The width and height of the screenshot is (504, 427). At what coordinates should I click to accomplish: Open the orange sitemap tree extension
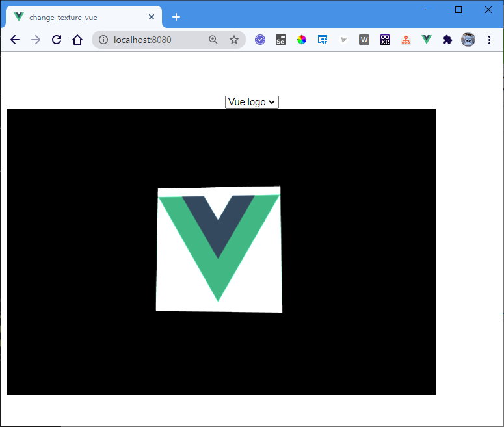pos(406,40)
